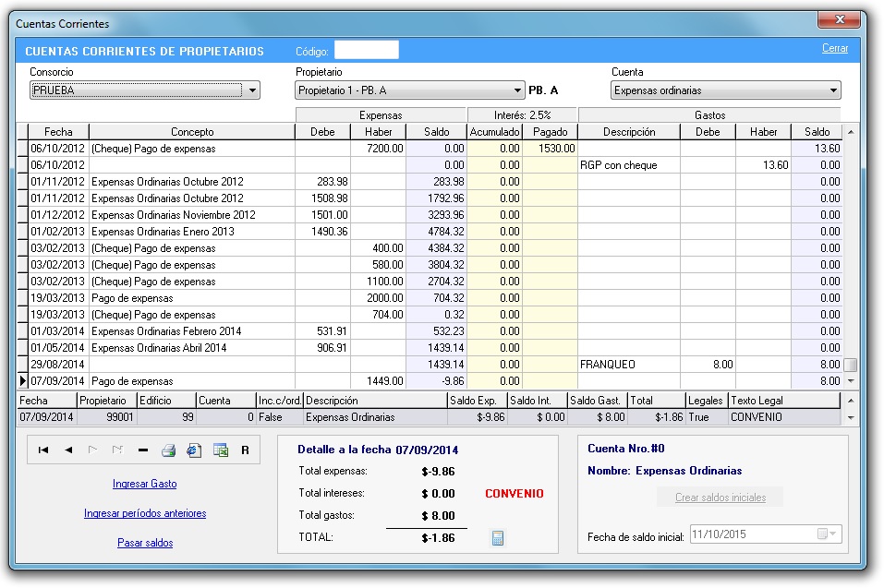Export the report to web page
Screen dimensions: 884x588
tap(194, 450)
